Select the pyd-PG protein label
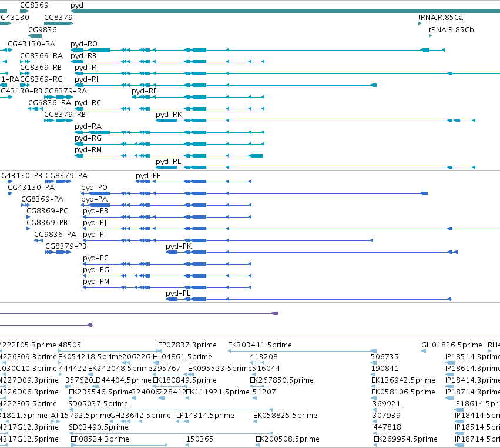Image resolution: width=500 pixels, height=448 pixels. 96,270
